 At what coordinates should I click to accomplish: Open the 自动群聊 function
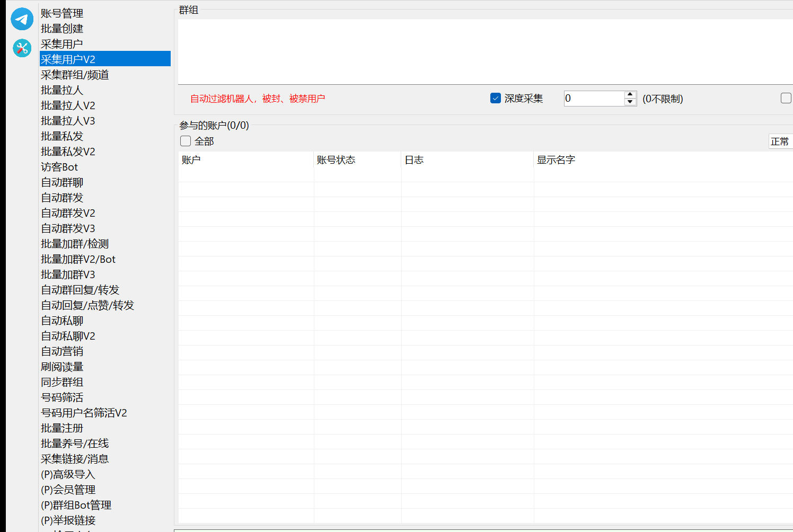105,182
